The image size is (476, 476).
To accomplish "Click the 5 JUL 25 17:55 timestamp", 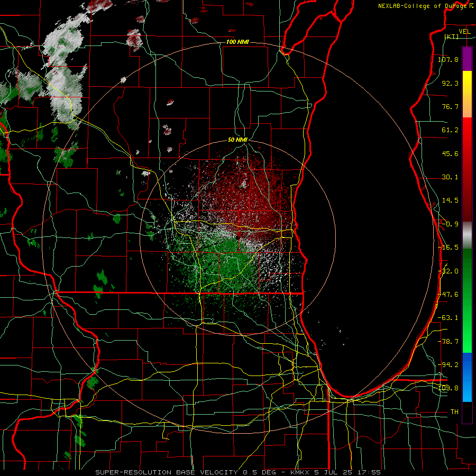I will pos(347,472).
